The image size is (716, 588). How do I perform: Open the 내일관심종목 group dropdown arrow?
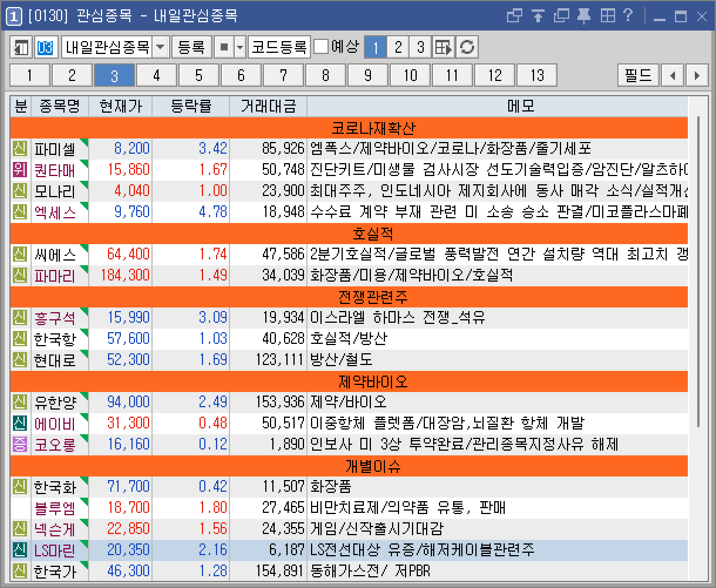161,48
